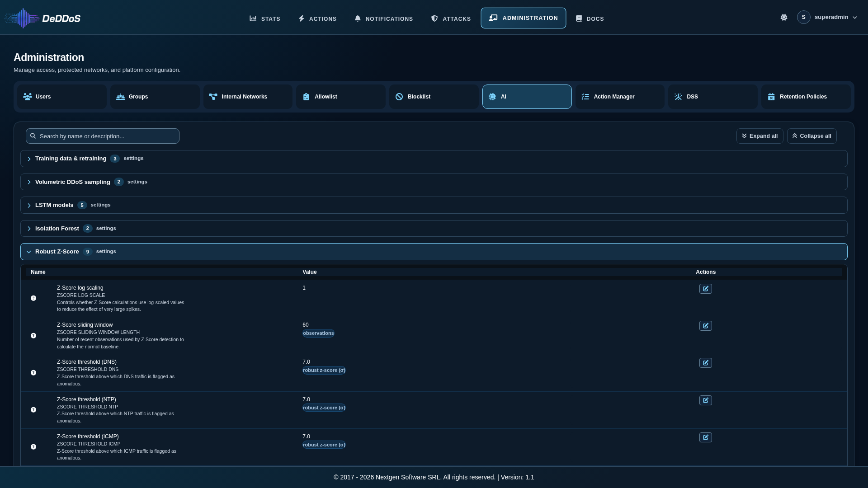The height and width of the screenshot is (488, 868).
Task: Go to Notifications page
Action: point(384,19)
